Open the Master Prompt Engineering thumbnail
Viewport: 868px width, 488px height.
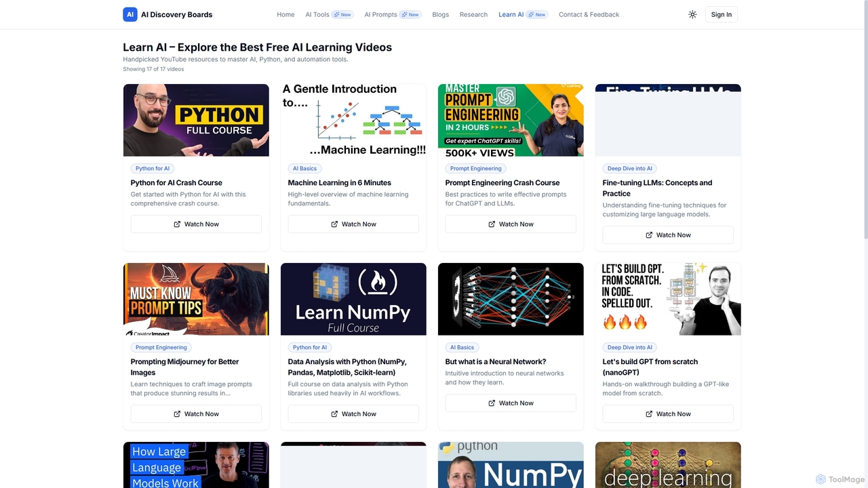point(511,120)
